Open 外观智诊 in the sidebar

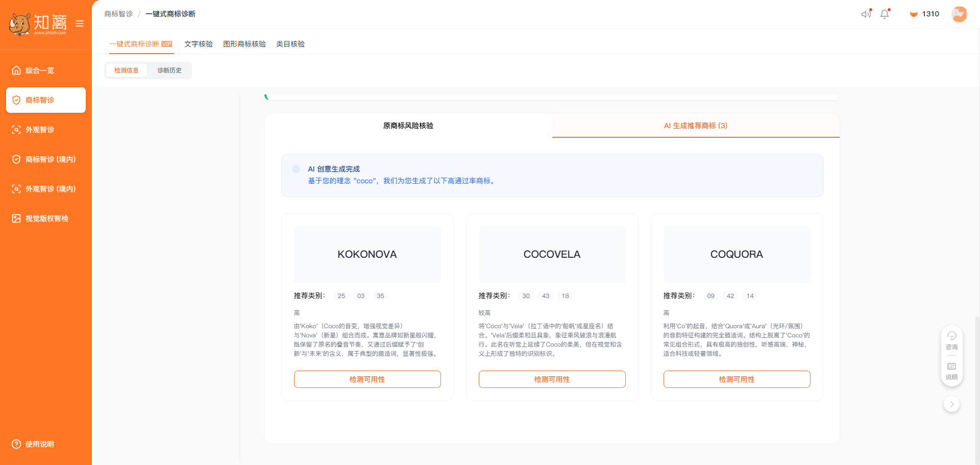coord(46,130)
